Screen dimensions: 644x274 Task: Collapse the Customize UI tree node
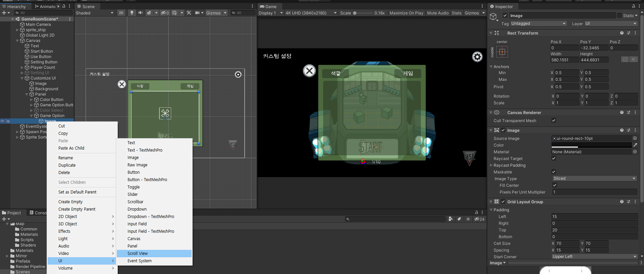22,78
